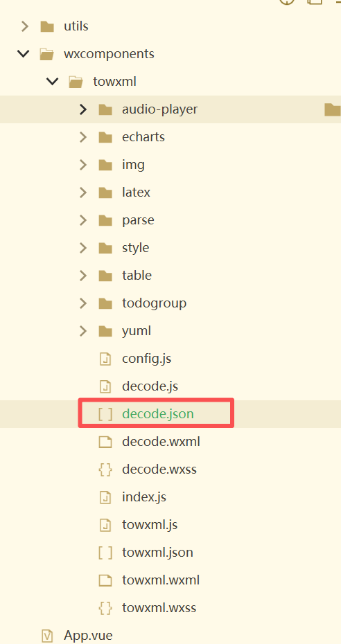
Task: Select the towxml folder name
Action: 114,81
